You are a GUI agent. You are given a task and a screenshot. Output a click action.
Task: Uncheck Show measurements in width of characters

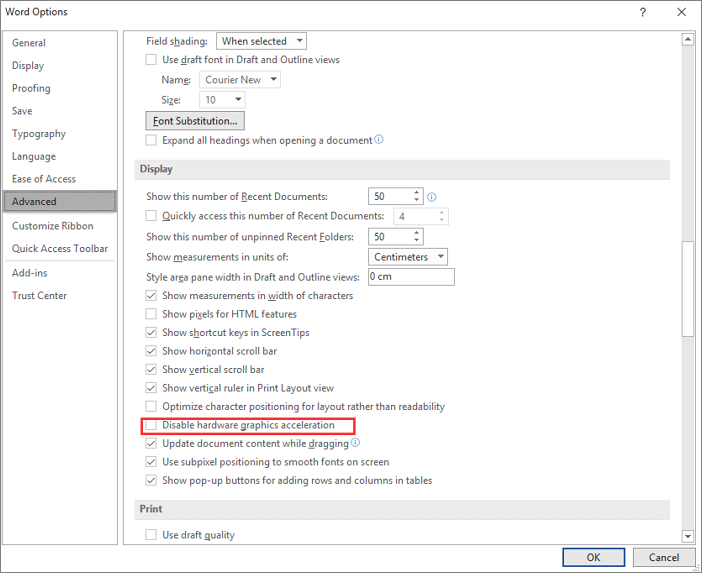coord(151,295)
